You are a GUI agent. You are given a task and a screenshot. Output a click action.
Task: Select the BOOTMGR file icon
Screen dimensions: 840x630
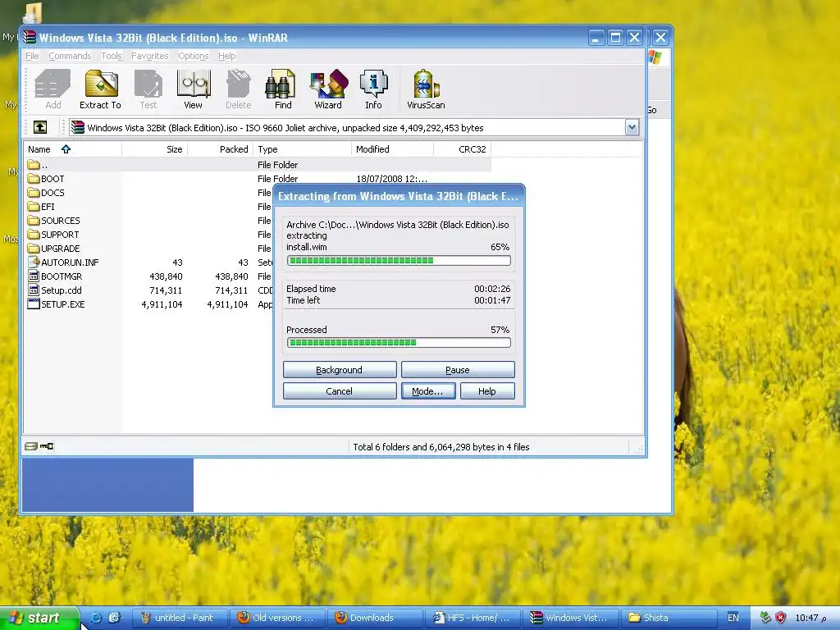(34, 276)
